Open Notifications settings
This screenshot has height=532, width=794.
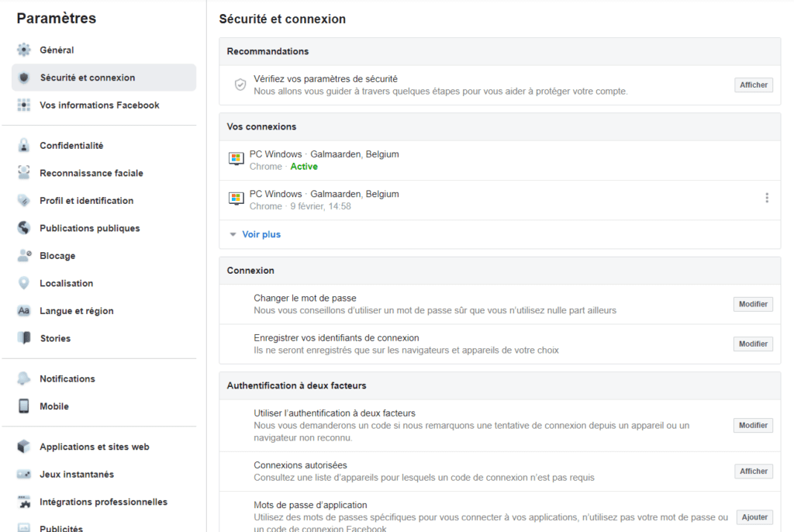(104, 378)
